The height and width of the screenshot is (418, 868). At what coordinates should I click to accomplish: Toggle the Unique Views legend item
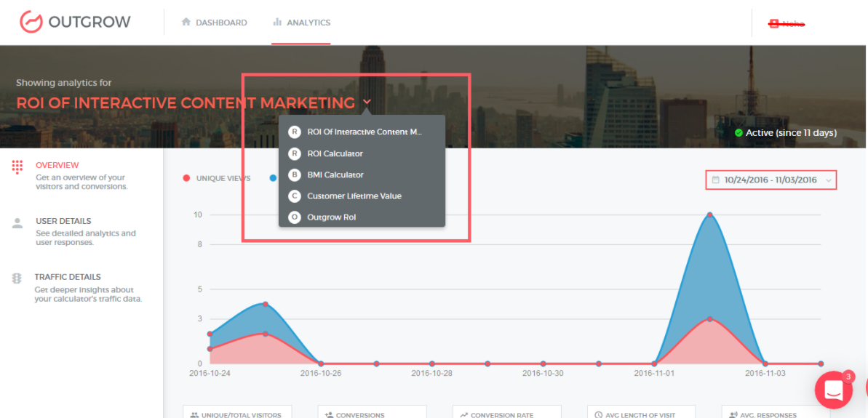(x=216, y=178)
